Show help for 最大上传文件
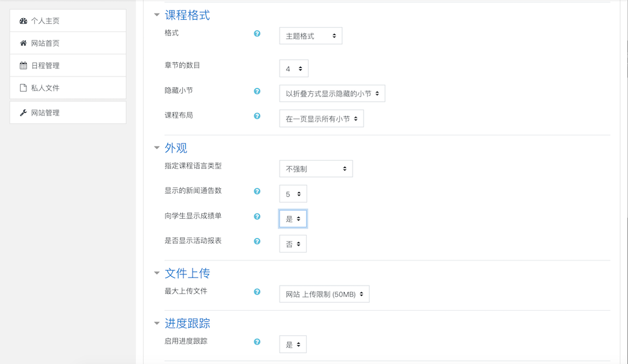The height and width of the screenshot is (364, 628). pos(257,292)
